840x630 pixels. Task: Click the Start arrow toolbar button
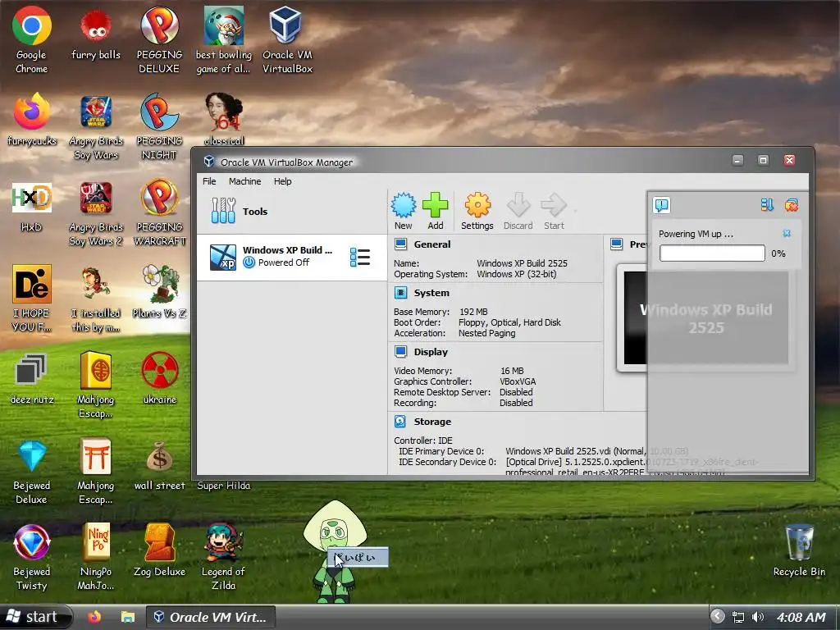coord(554,211)
